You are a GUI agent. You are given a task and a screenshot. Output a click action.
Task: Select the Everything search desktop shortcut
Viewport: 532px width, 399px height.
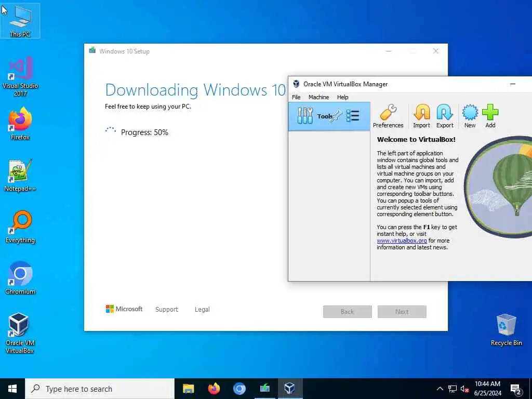click(x=20, y=227)
